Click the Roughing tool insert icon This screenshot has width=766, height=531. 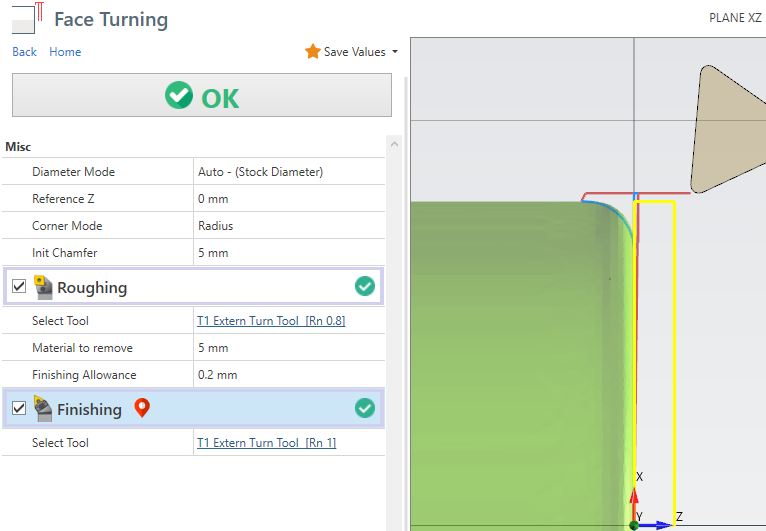click(43, 287)
